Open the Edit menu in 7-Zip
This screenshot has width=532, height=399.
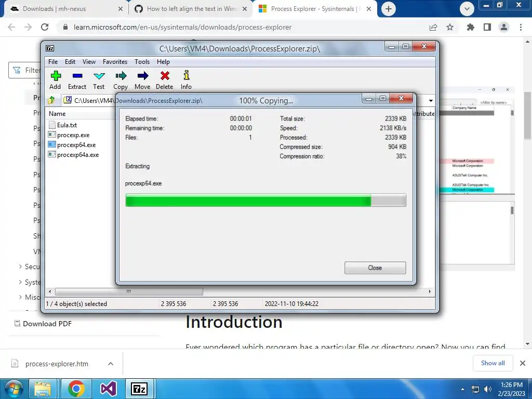[70, 62]
